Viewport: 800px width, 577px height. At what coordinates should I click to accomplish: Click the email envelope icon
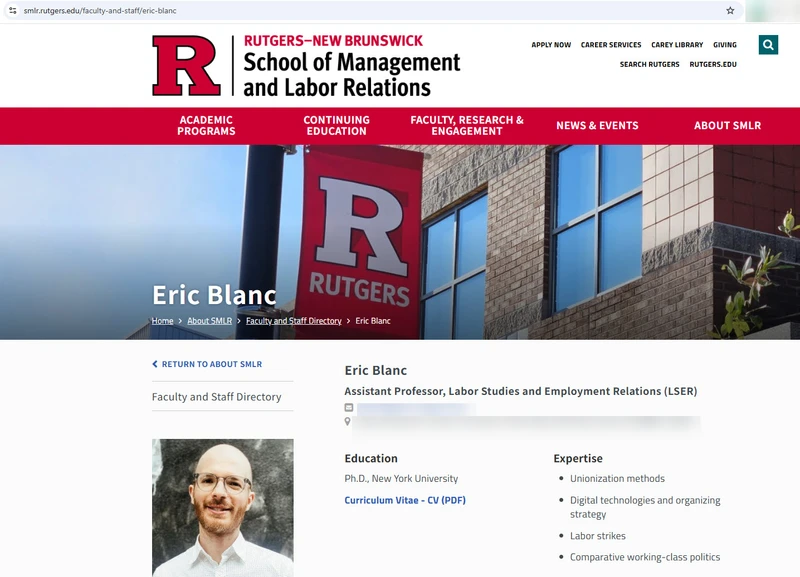pyautogui.click(x=349, y=407)
